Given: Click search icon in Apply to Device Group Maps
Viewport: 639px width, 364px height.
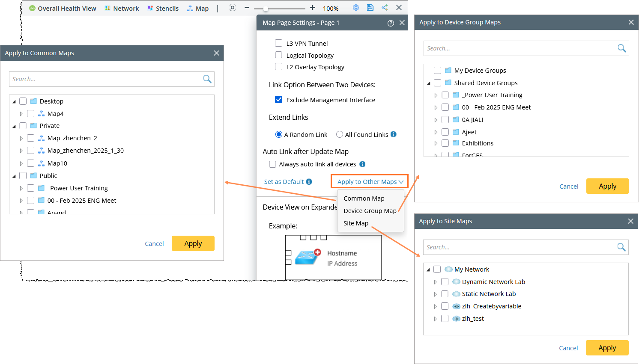Looking at the screenshot, I should (x=622, y=48).
